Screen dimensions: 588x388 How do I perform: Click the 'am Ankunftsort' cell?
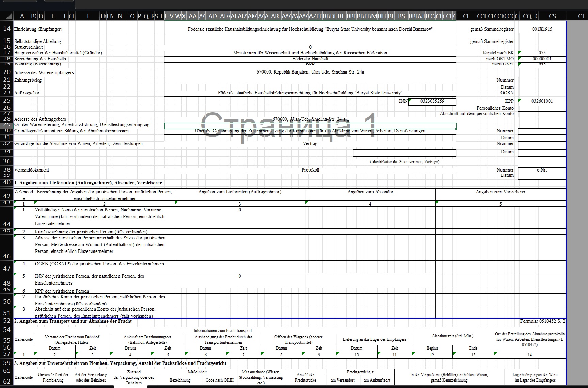click(x=377, y=380)
